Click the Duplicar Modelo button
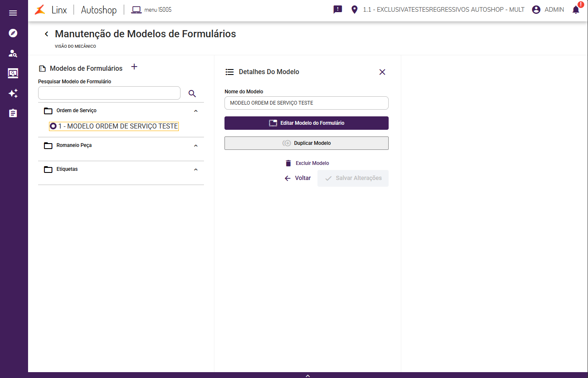Viewport: 588px width, 378px height. pyautogui.click(x=306, y=143)
